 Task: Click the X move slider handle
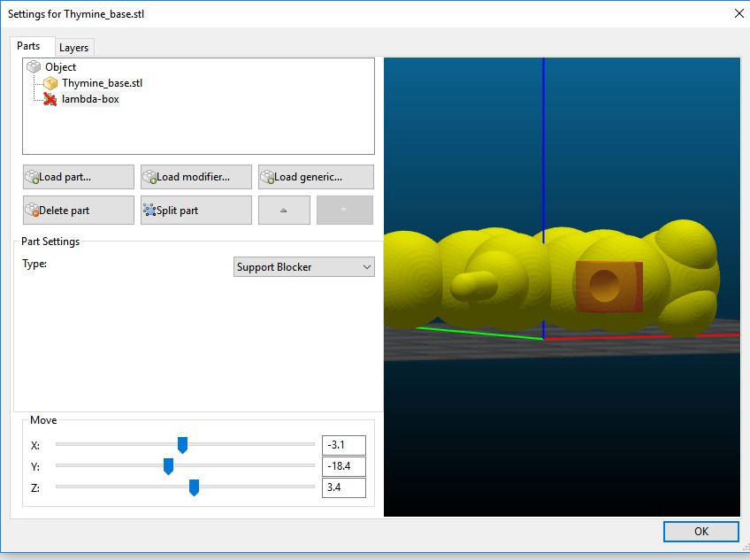point(182,445)
